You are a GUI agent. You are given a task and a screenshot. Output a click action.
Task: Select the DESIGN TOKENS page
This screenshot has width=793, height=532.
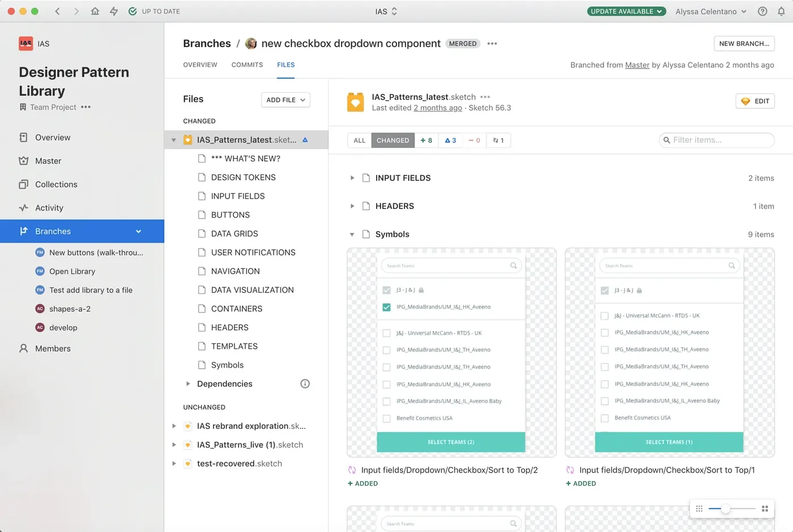[x=244, y=177]
